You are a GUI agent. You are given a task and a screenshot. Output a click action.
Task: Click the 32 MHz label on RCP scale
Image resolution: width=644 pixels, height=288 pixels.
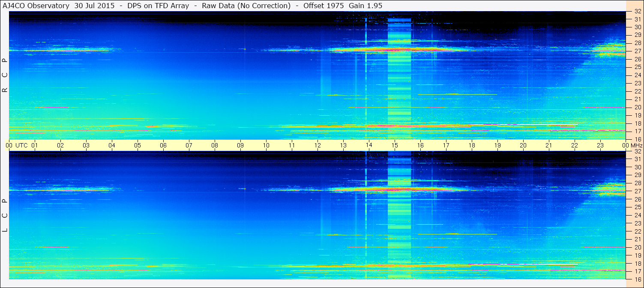point(637,12)
